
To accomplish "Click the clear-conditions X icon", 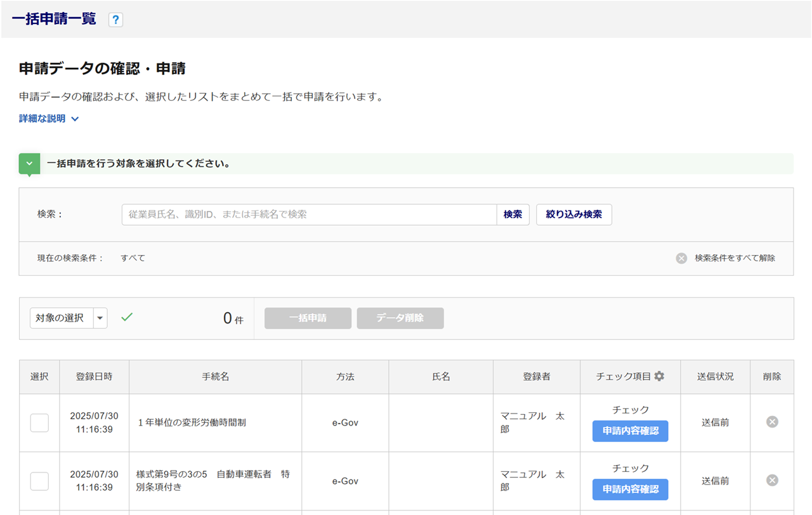I will point(681,258).
